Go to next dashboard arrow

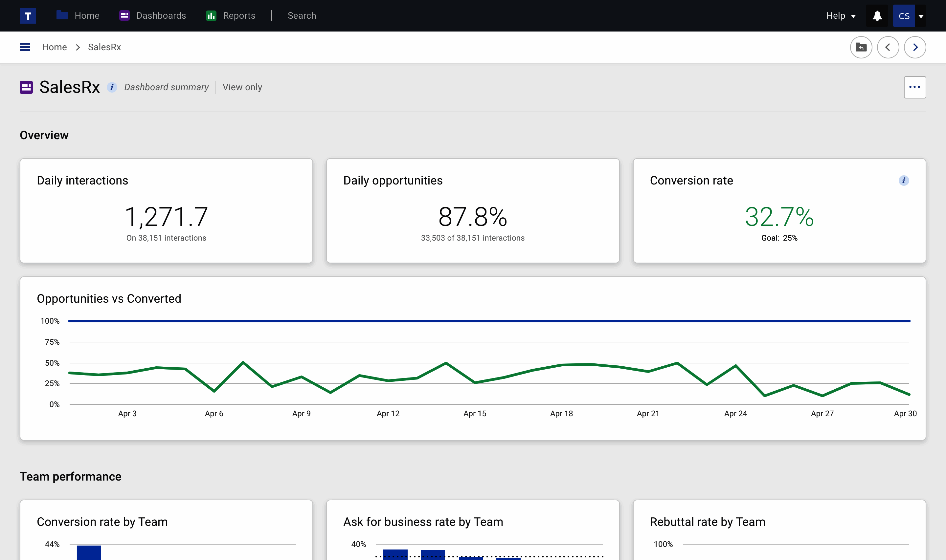coord(915,47)
